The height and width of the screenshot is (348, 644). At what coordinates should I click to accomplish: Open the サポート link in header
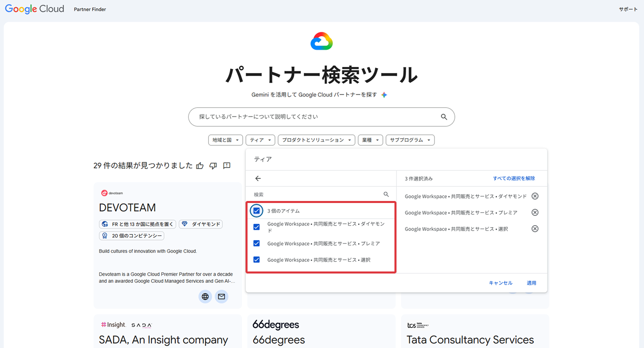click(628, 9)
